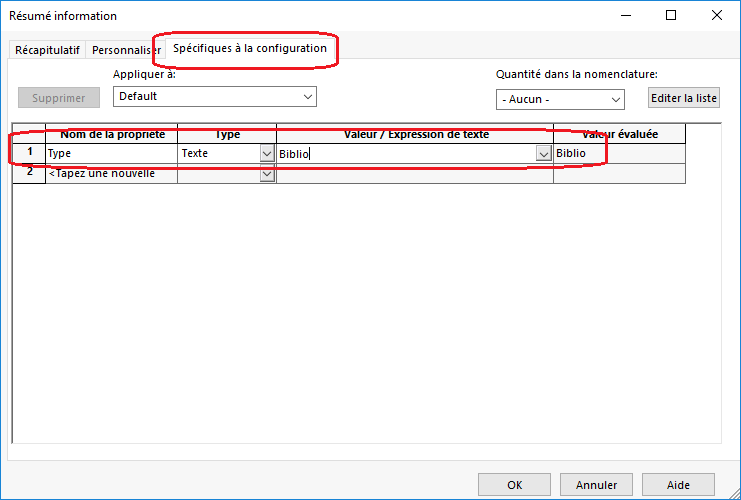Click the Editer la liste button
The image size is (741, 500).
[684, 98]
